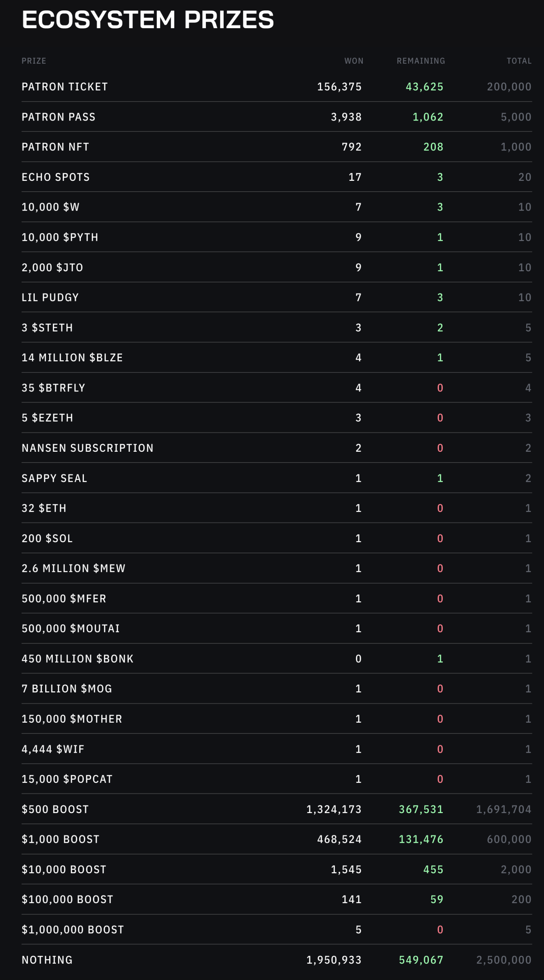Select the 7 BILLION $MOG prize label
Viewport: 544px width, 980px height.
click(x=67, y=689)
